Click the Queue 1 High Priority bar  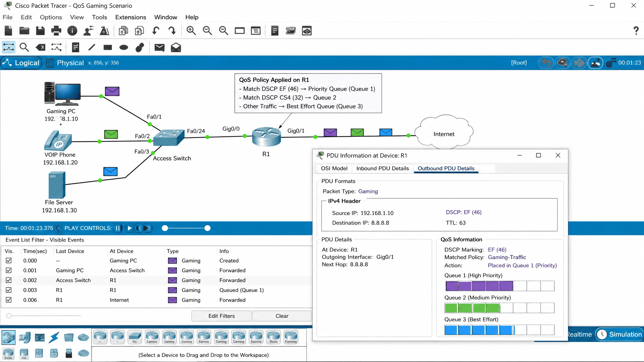pos(500,286)
